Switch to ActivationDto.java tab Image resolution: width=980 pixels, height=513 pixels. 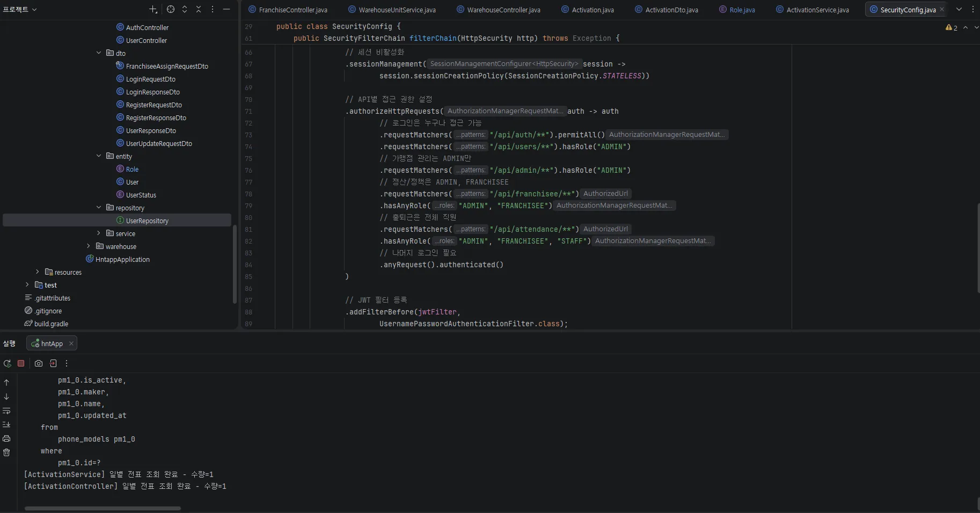666,10
